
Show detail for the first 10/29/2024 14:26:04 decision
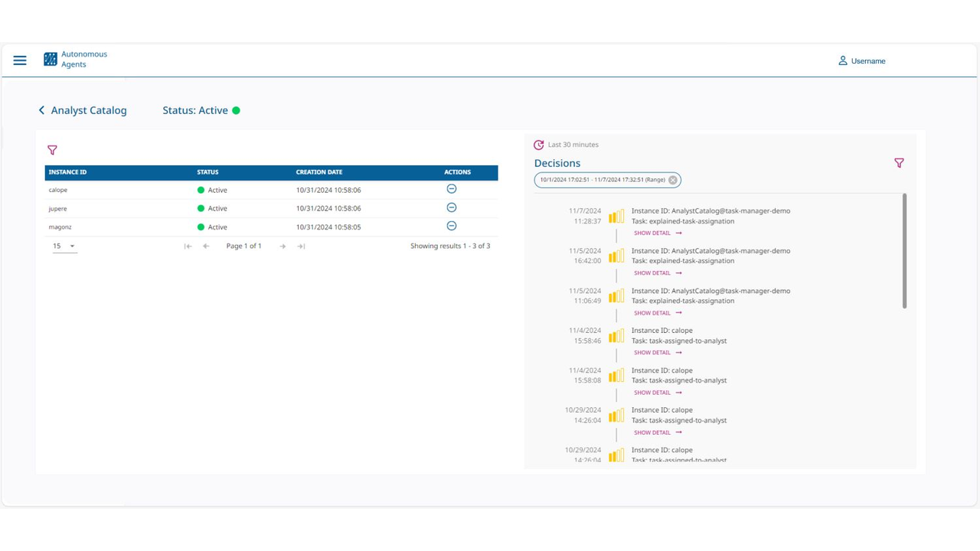click(658, 432)
